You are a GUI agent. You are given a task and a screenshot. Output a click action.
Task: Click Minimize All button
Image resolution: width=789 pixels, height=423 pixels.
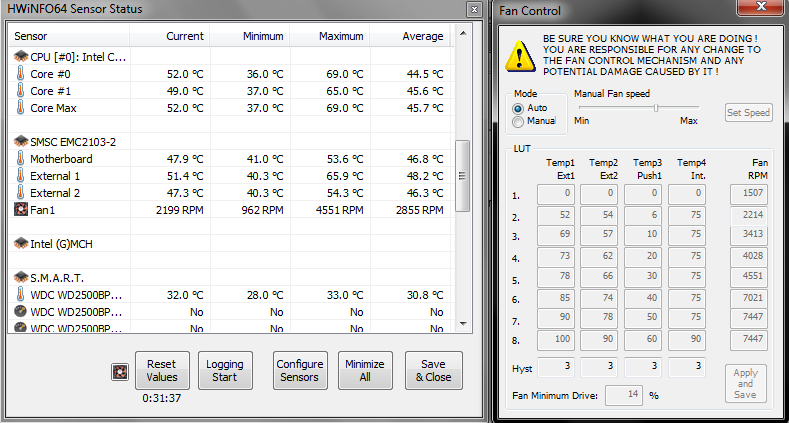(x=365, y=371)
